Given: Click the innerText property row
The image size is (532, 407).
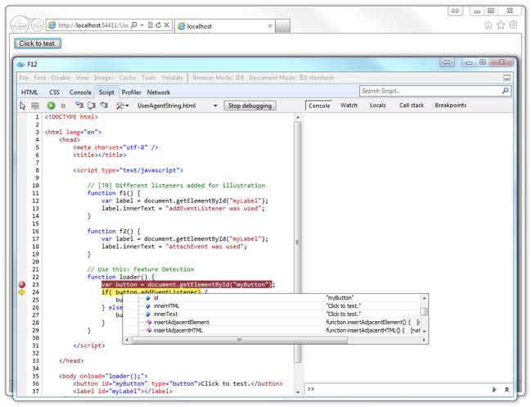Looking at the screenshot, I should click(273, 314).
